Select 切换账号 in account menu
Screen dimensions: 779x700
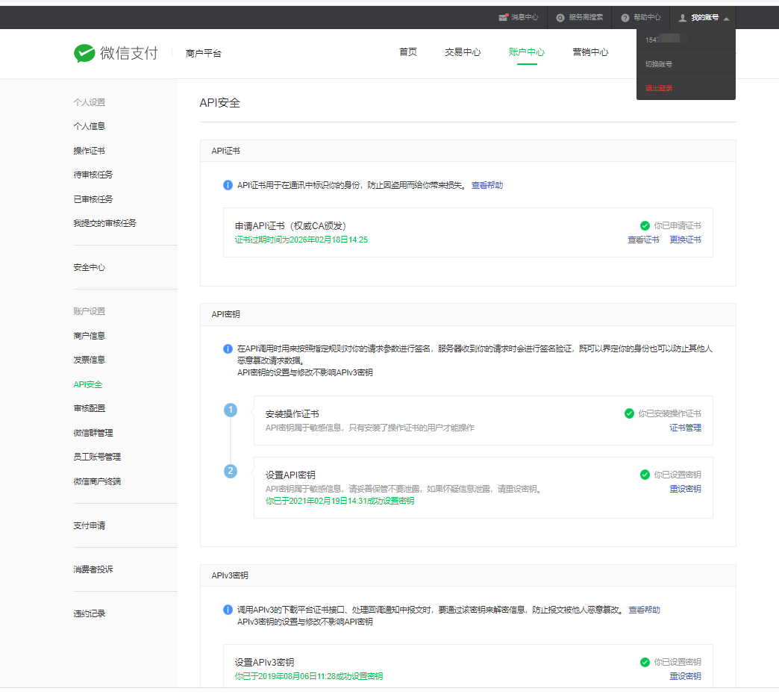(659, 64)
